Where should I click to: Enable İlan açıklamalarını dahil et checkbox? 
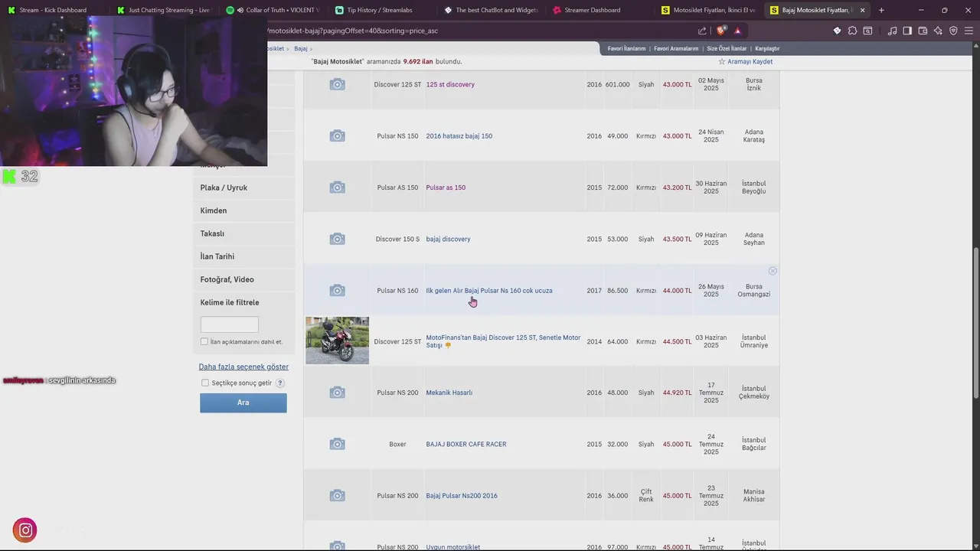[204, 341]
